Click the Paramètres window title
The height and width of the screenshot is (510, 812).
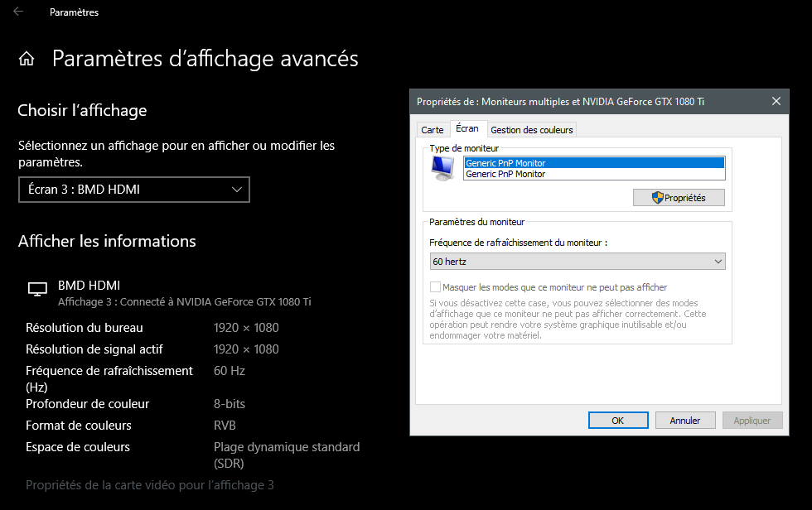74,12
